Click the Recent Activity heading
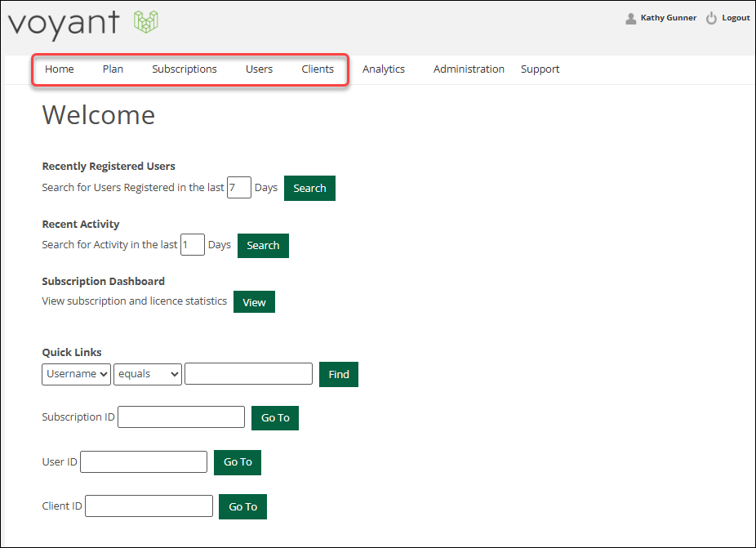The width and height of the screenshot is (756, 548). (81, 225)
